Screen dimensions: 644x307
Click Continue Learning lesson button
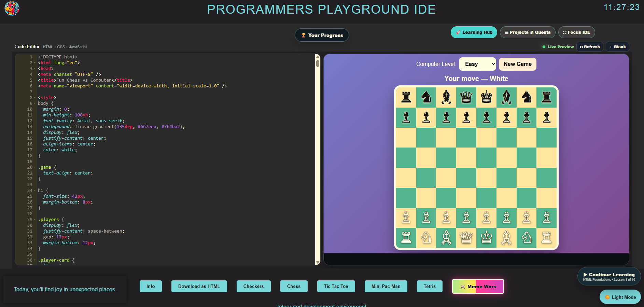click(x=609, y=277)
